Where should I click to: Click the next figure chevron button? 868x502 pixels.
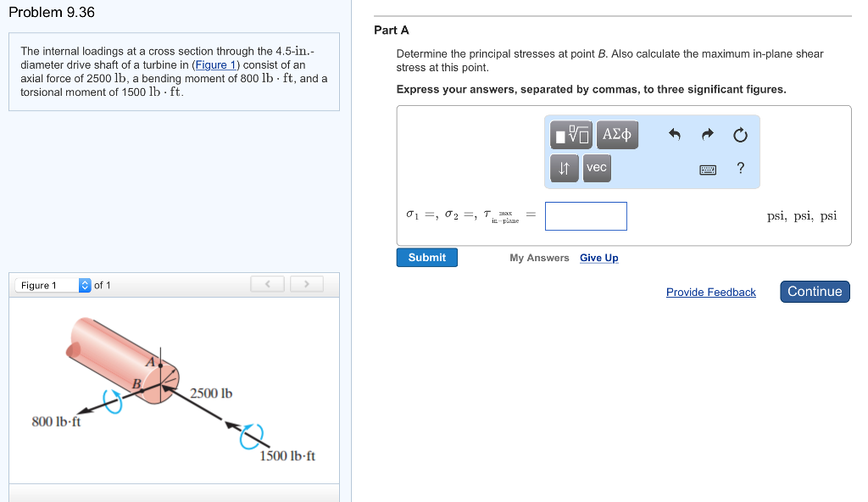tap(306, 283)
